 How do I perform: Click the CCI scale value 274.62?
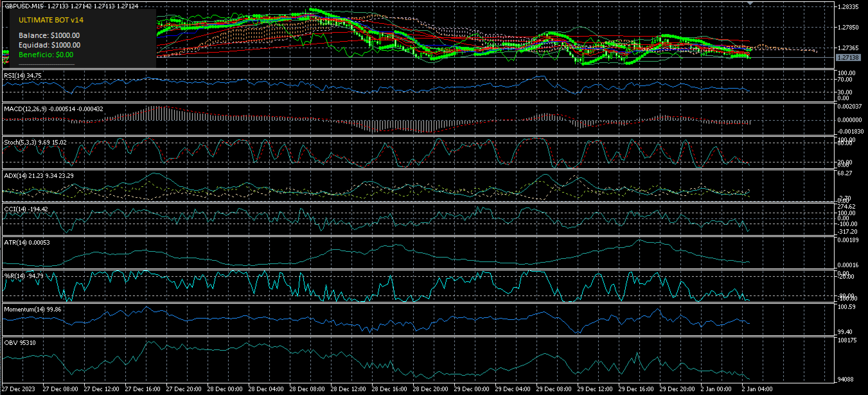pos(847,207)
